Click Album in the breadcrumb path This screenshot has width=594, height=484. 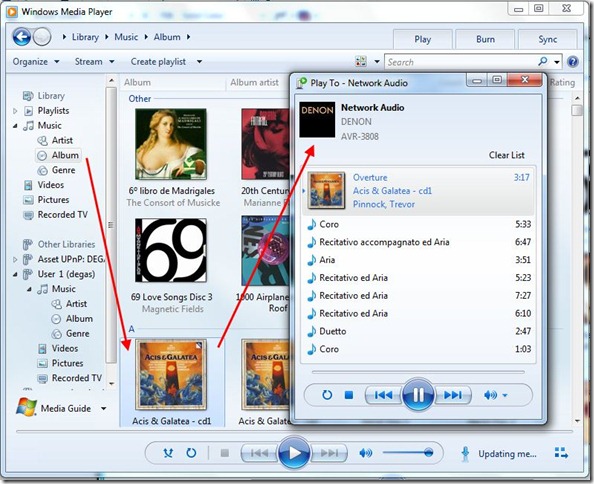tap(167, 37)
